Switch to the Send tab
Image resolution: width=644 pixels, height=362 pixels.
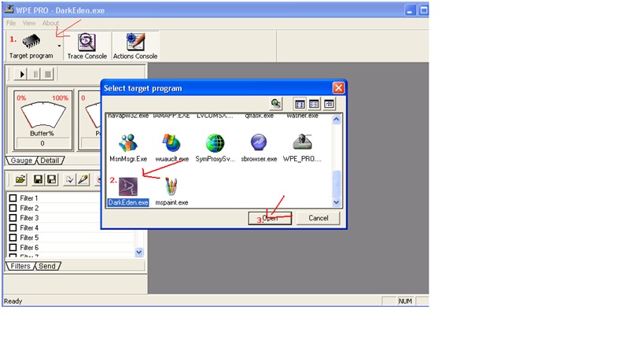pos(47,266)
